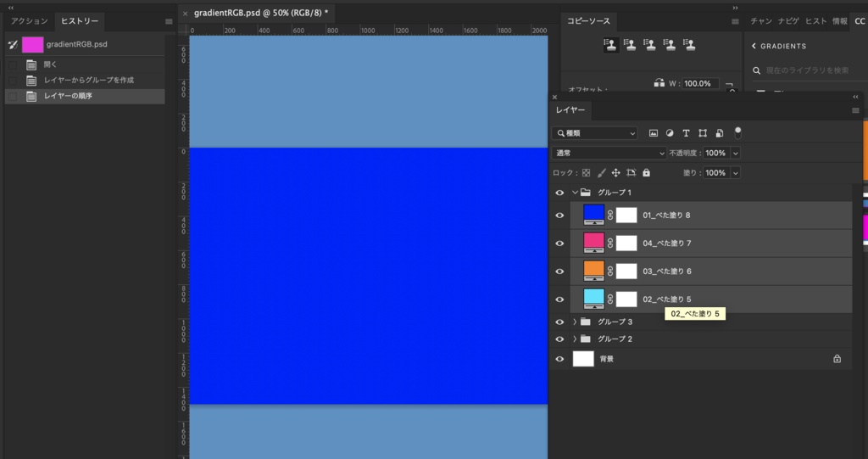
Task: Lock artboard nesting icon
Action: [x=631, y=173]
